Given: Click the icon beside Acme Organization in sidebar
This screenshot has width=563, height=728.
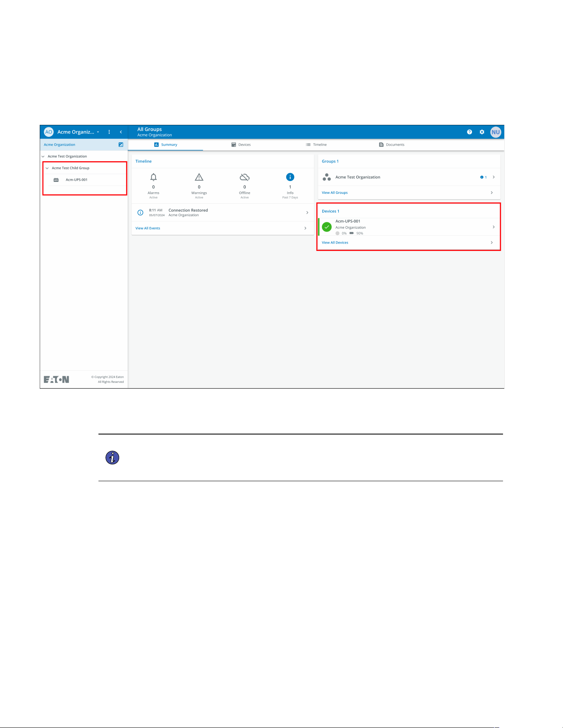Looking at the screenshot, I should 121,145.
